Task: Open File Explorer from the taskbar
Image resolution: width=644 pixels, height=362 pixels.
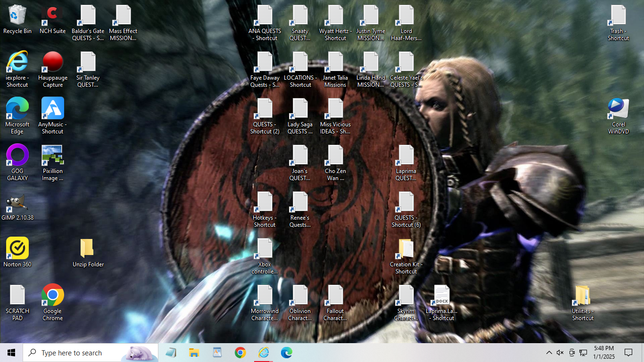Action: [194, 353]
